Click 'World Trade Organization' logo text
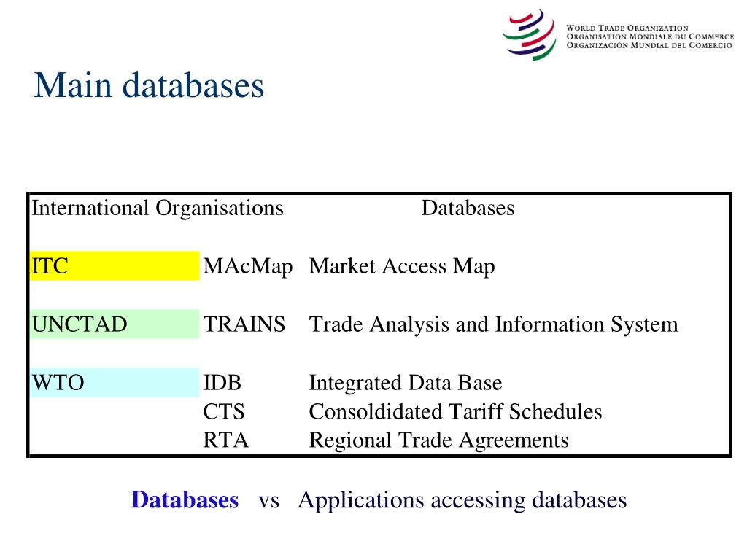This screenshot has width=747, height=560. coord(627,28)
